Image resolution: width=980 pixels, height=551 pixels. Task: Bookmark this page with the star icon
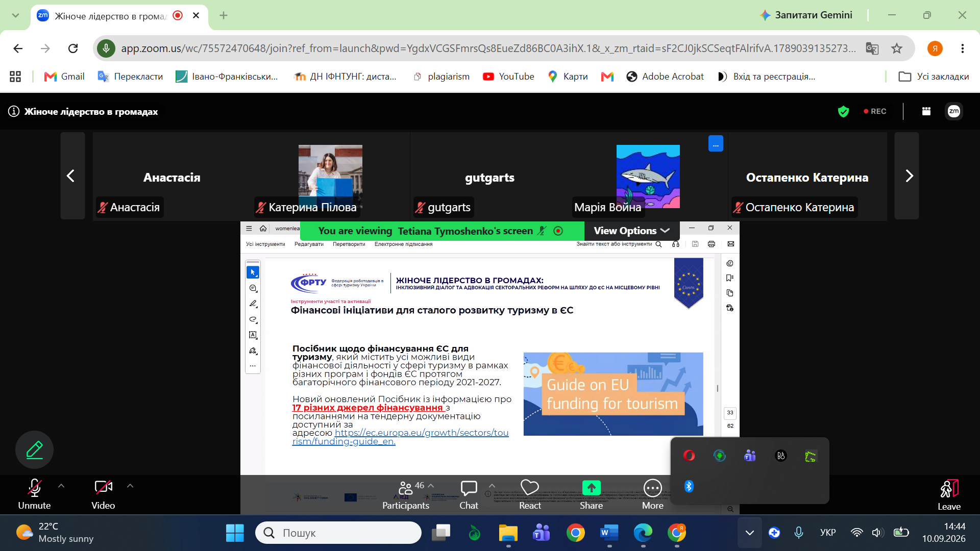[897, 48]
